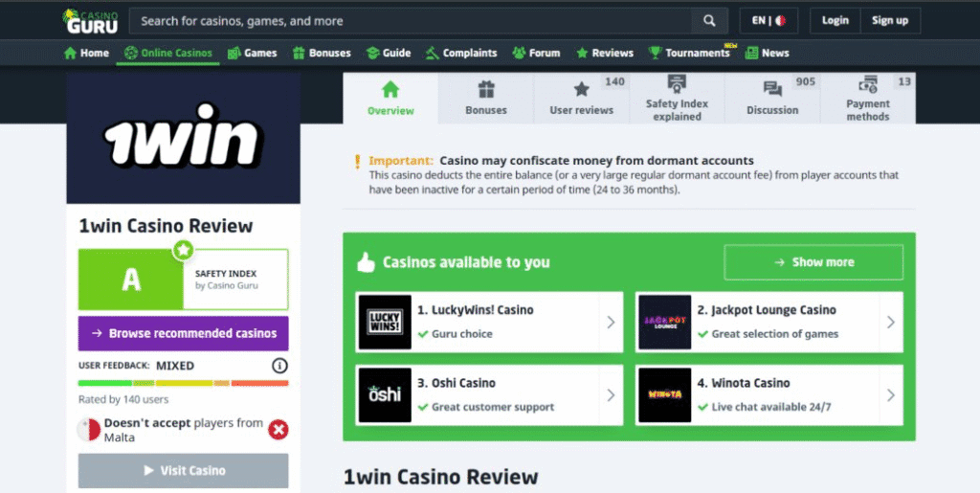The width and height of the screenshot is (980, 493).
Task: Open Payment methods tab
Action: click(867, 99)
